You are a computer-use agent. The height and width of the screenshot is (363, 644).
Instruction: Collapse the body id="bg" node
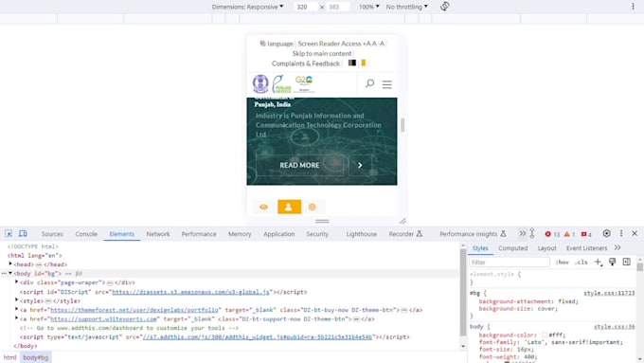click(x=10, y=273)
